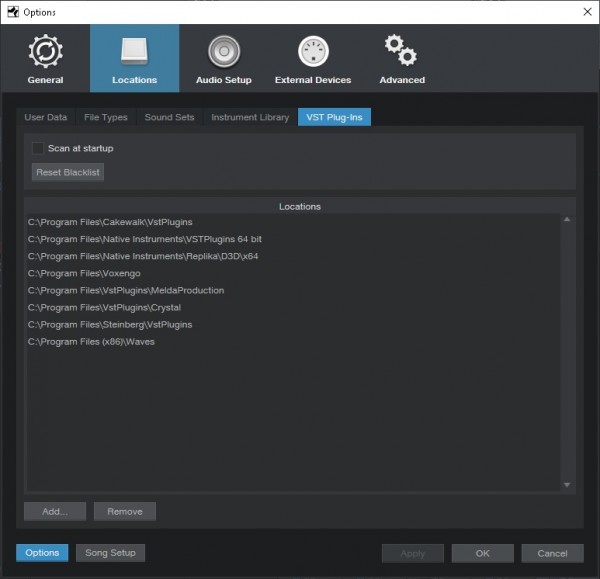Select the Locations drive icon
The height and width of the screenshot is (579, 600).
(134, 50)
